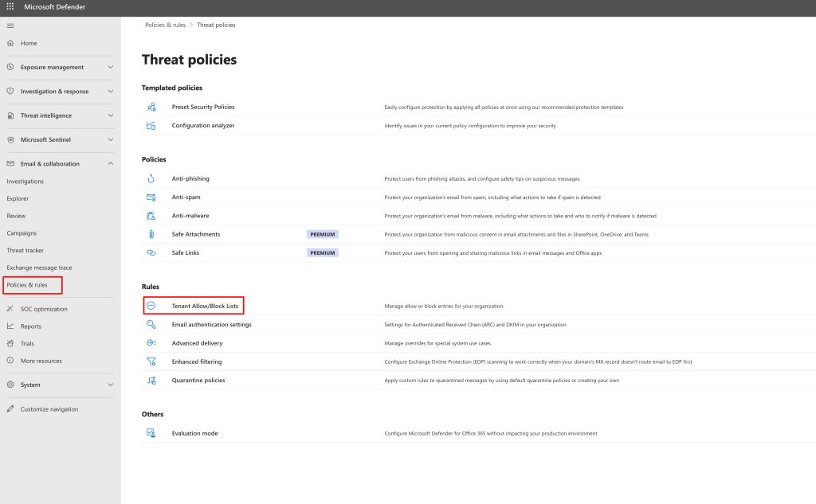Open Trials in the sidebar

coord(27,343)
